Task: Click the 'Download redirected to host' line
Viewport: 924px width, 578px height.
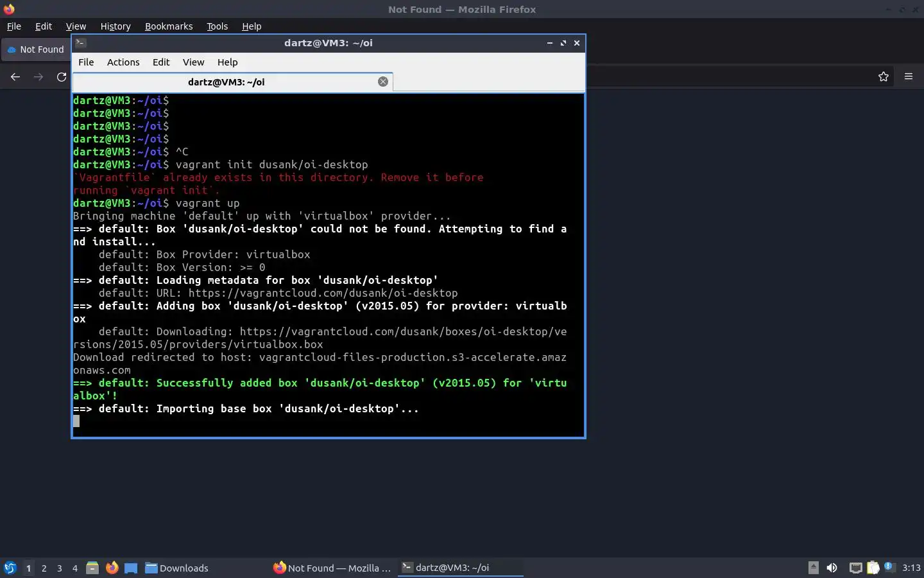Action: click(x=320, y=363)
